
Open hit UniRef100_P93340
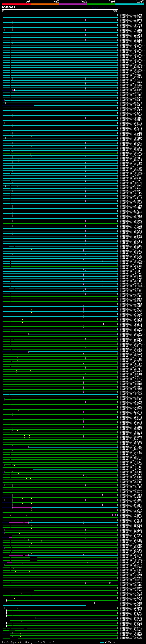(131, 191)
